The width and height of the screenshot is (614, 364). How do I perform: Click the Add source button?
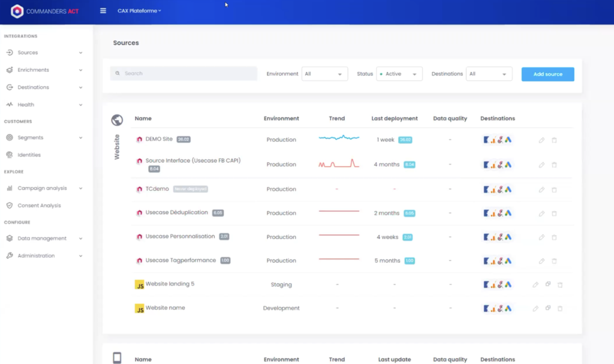click(547, 74)
